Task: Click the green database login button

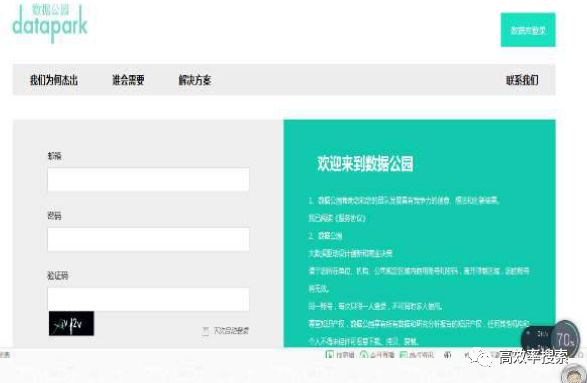Action: 528,30
